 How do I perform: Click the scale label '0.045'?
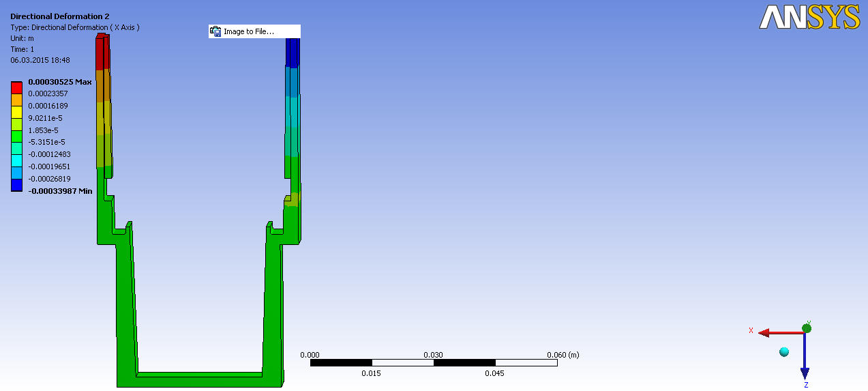click(495, 373)
